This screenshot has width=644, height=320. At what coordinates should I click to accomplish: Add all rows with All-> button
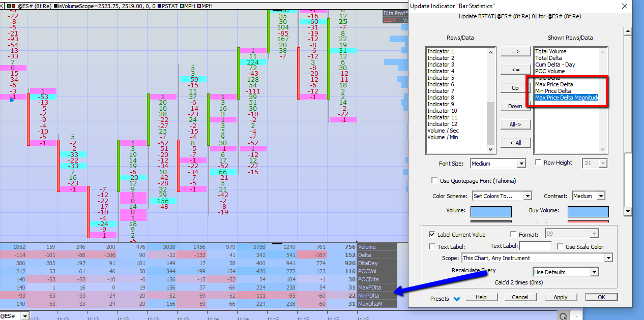(x=515, y=124)
